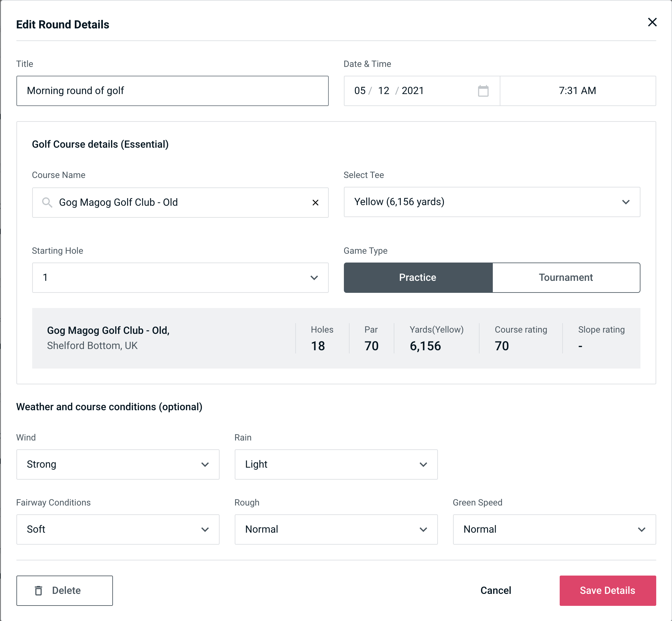Click the close X icon on course name
The height and width of the screenshot is (621, 672).
[x=315, y=202]
